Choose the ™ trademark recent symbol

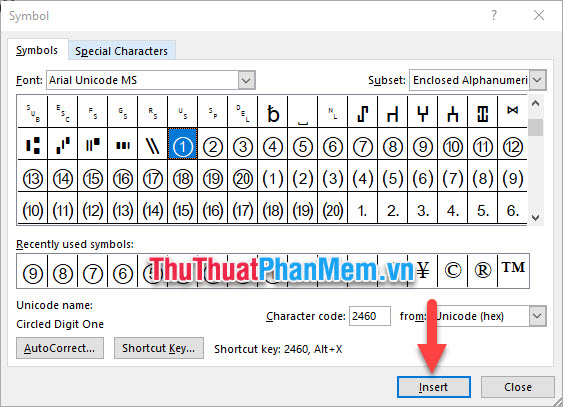pyautogui.click(x=513, y=270)
